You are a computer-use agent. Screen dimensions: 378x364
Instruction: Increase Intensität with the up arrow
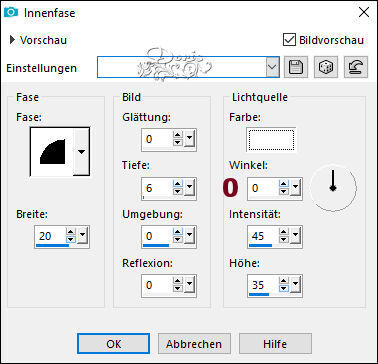pyautogui.click(x=284, y=232)
